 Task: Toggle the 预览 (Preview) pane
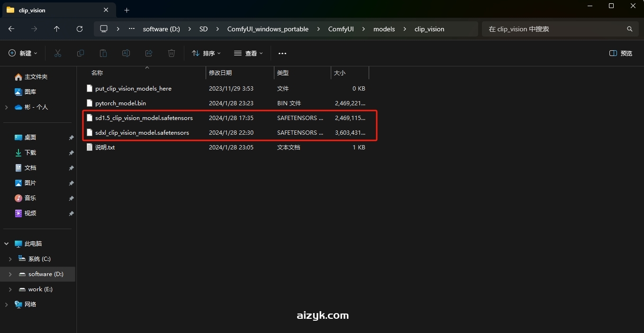(x=620, y=53)
